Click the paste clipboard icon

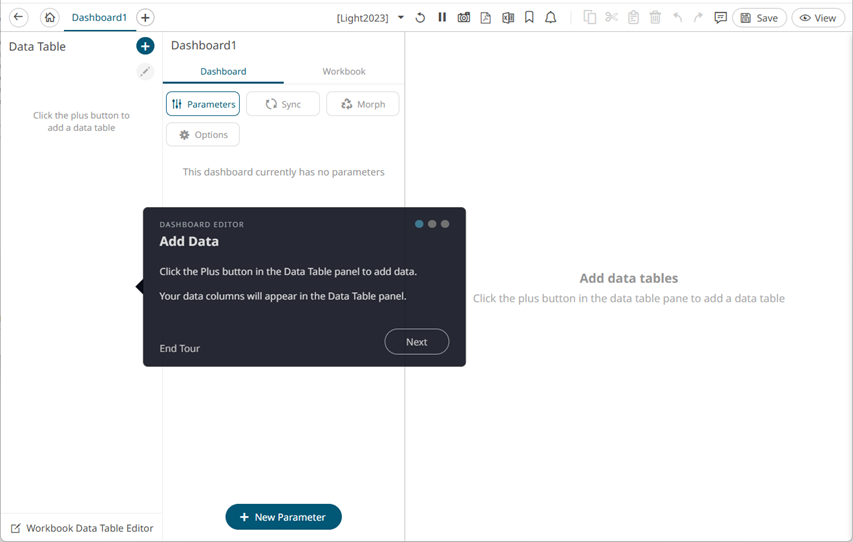pyautogui.click(x=633, y=17)
